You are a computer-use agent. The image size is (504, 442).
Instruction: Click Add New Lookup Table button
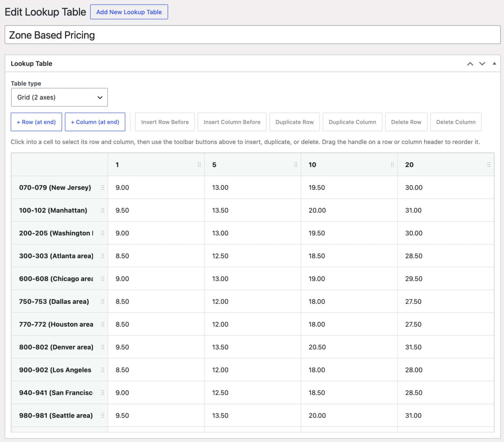coord(129,12)
